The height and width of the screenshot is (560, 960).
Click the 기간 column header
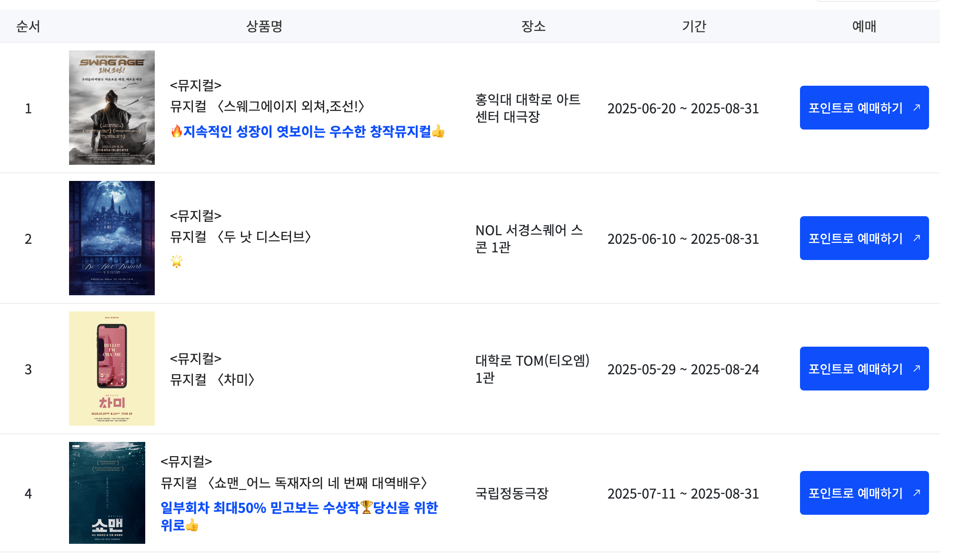(x=694, y=26)
